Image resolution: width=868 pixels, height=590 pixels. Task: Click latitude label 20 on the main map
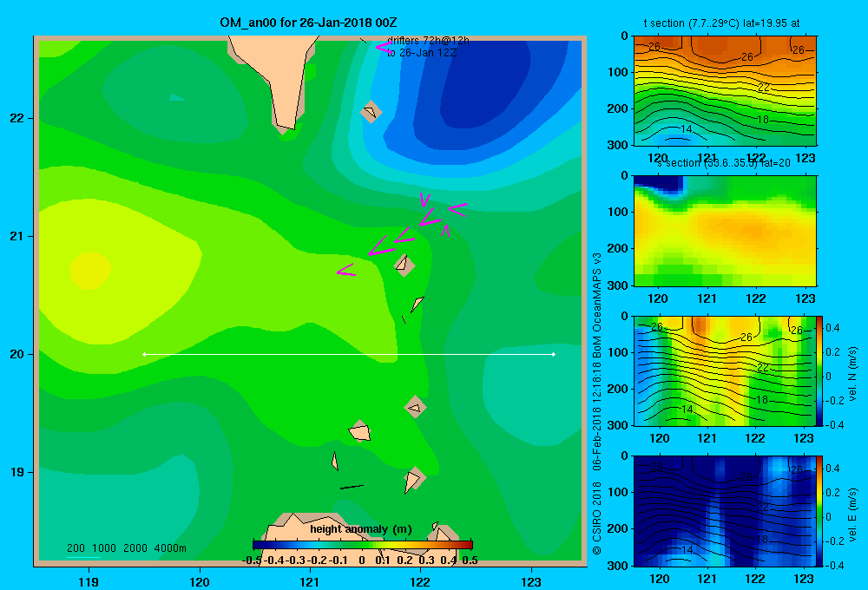point(17,354)
